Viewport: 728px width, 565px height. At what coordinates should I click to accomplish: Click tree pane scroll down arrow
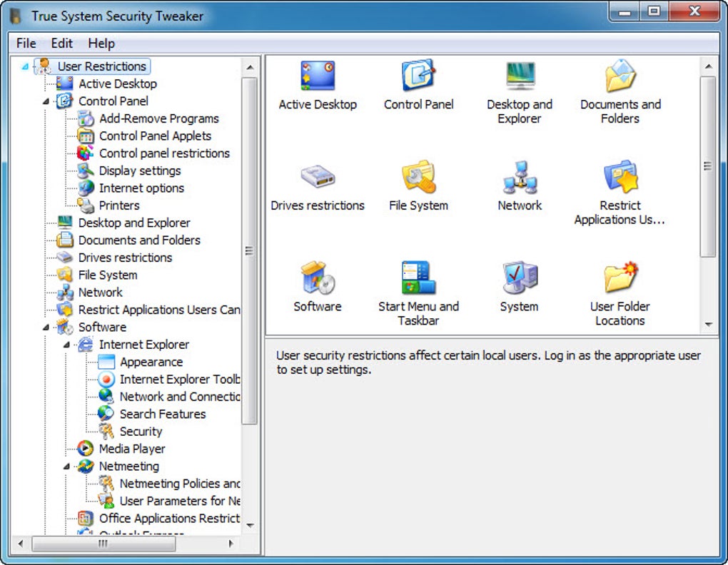pos(251,526)
